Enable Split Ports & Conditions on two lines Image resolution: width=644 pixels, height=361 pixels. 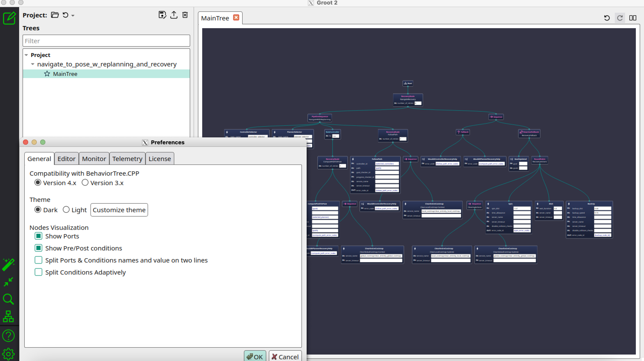pyautogui.click(x=38, y=260)
